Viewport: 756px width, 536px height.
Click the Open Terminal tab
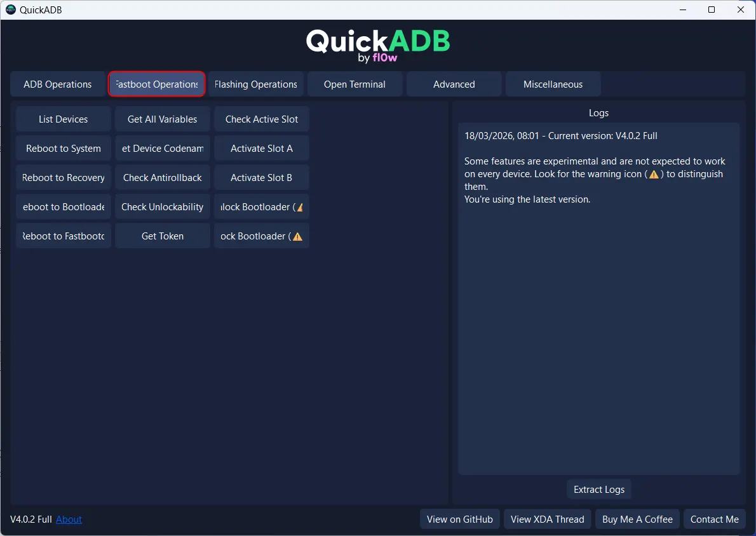point(354,84)
